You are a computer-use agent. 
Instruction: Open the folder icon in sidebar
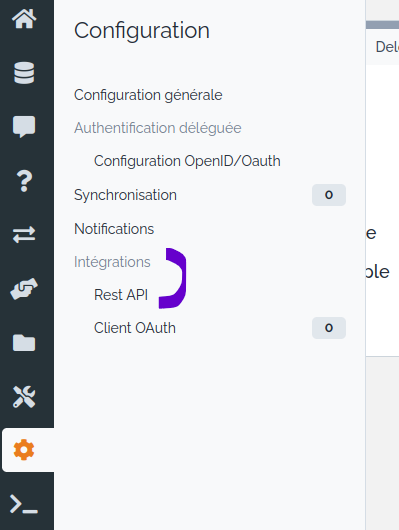[x=24, y=343]
